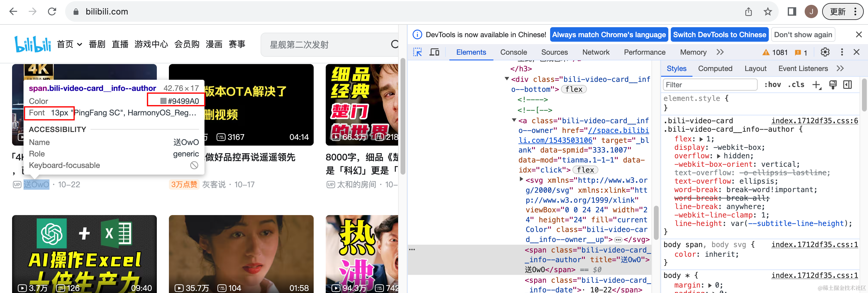Click the page vertical scrollbar
The width and height of the screenshot is (868, 293).
(402, 117)
